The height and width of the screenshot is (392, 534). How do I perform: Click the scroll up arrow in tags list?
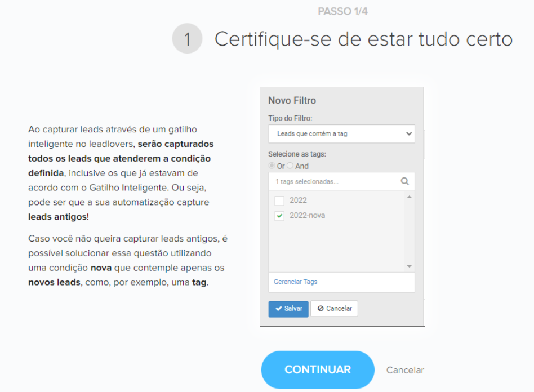[x=410, y=197]
